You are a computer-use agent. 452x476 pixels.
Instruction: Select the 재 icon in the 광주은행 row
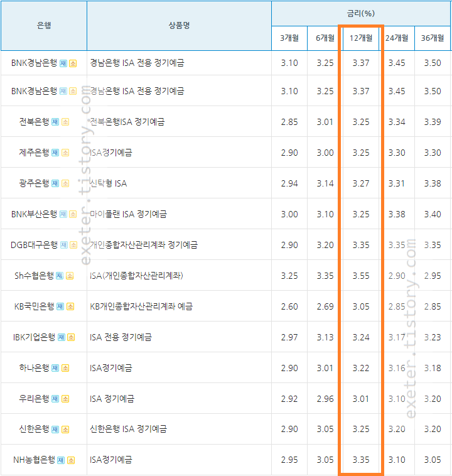(x=55, y=183)
